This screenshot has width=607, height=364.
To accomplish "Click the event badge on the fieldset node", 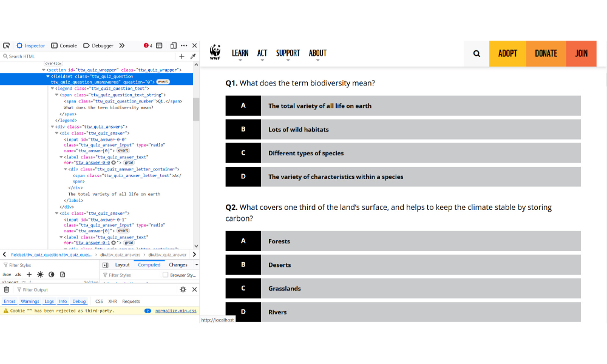I will point(163,82).
